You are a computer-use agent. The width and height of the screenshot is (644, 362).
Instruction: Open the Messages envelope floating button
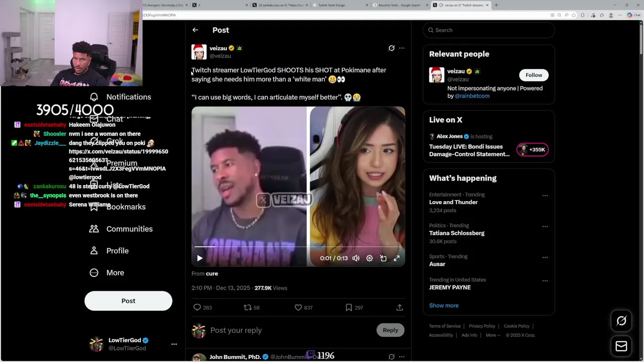[x=621, y=346]
